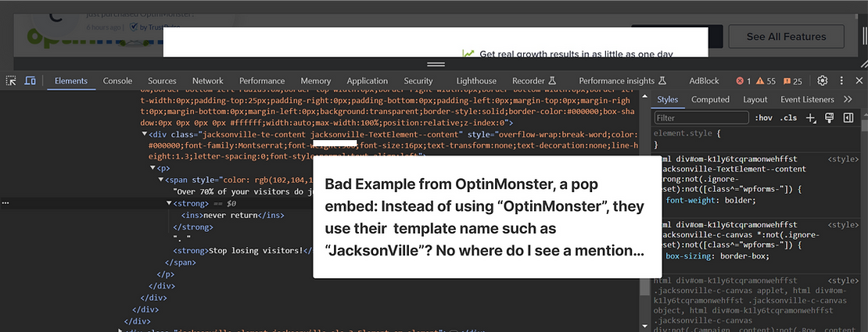868x332 pixels.
Task: Toggle the device toolbar icon
Action: (x=30, y=80)
